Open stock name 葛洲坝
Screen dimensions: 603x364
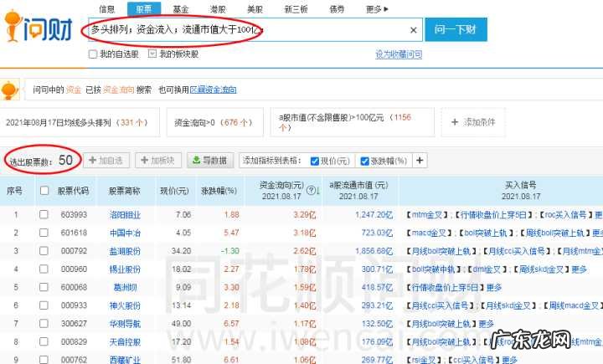tap(125, 288)
